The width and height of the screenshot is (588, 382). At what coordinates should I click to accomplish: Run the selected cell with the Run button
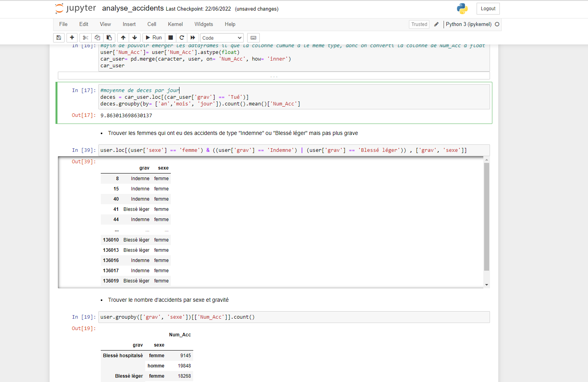pos(153,37)
